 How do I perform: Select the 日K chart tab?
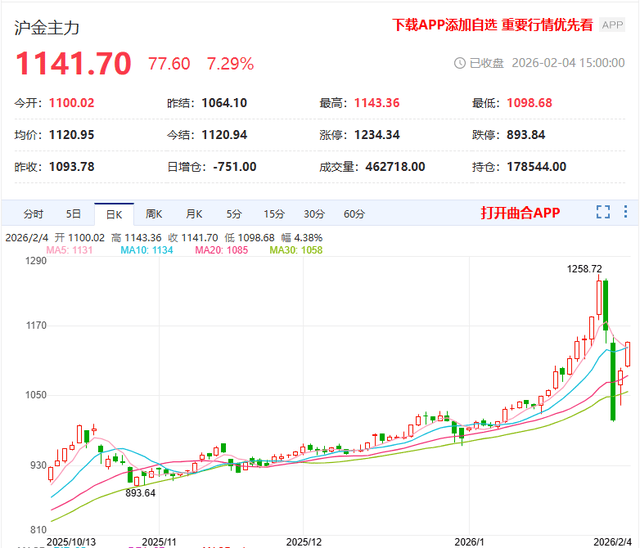tap(113, 213)
